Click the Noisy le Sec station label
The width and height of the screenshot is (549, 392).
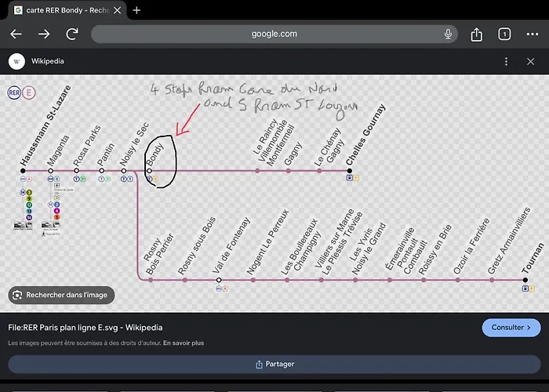point(134,144)
